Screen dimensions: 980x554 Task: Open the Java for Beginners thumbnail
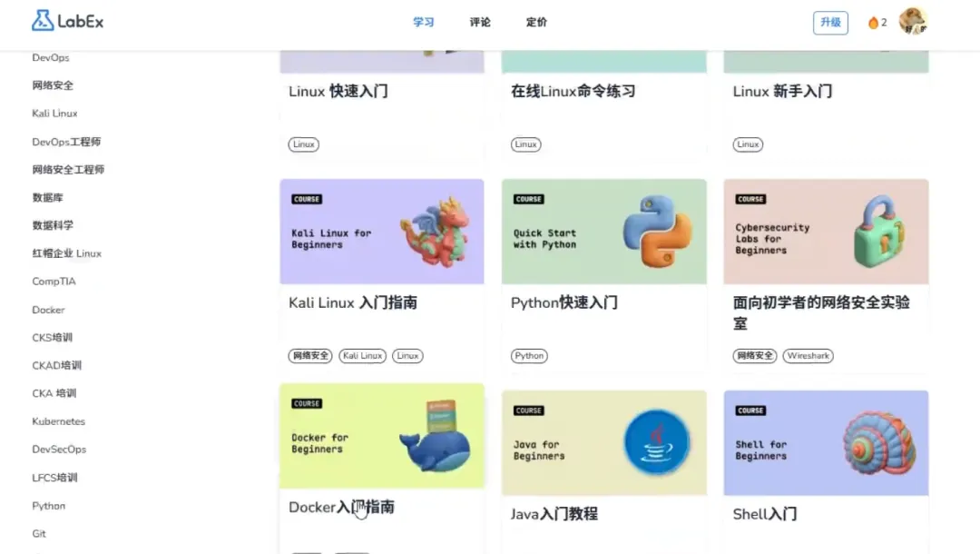pos(603,442)
